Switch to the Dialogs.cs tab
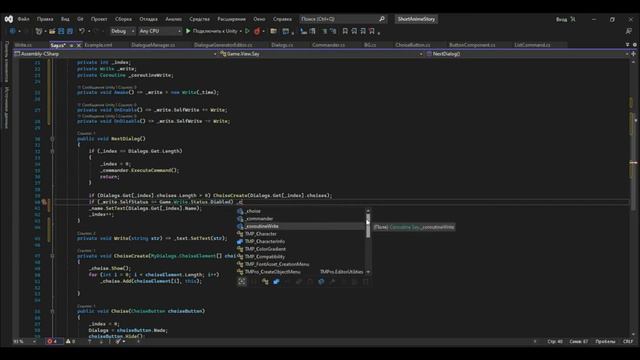 (x=282, y=45)
